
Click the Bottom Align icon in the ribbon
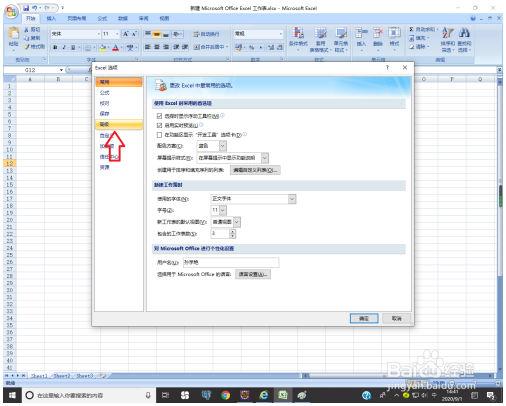[x=166, y=34]
